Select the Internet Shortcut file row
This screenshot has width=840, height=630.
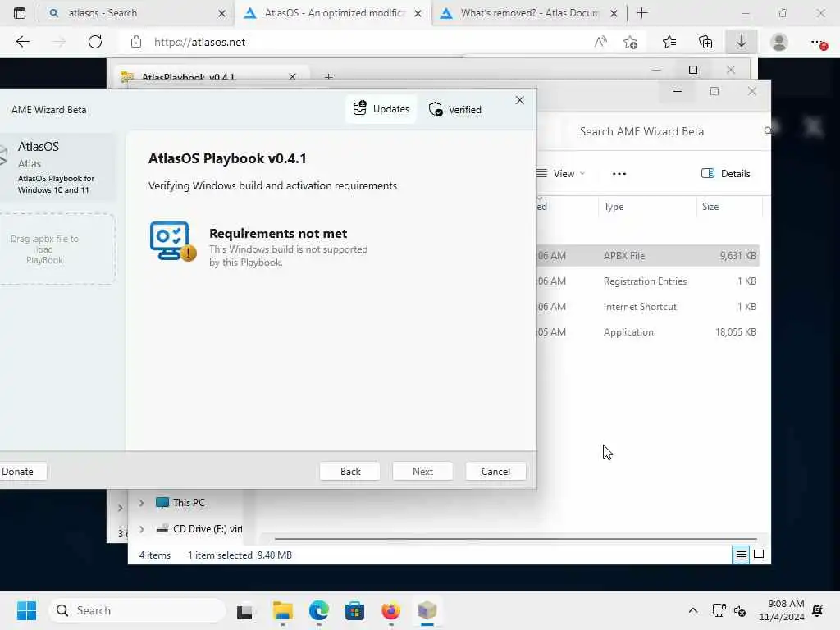[x=648, y=307]
